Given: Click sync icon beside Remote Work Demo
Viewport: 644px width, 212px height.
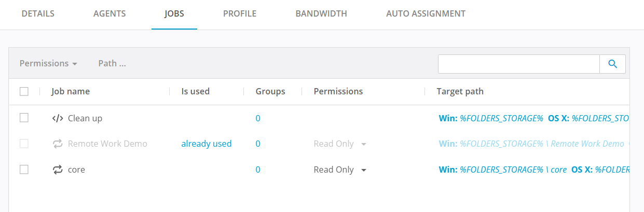Looking at the screenshot, I should pyautogui.click(x=57, y=144).
